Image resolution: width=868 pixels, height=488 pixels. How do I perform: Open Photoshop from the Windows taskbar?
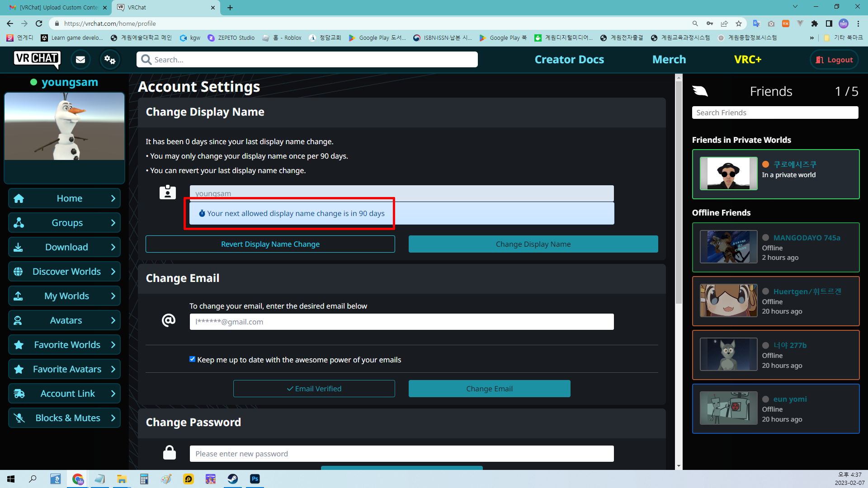[x=255, y=479]
